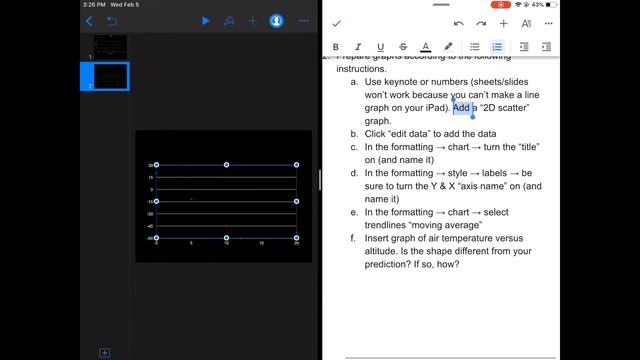Viewport: 640px width, 360px height.
Task: Select slide 1 thumbnail in Keynote
Action: (x=110, y=47)
